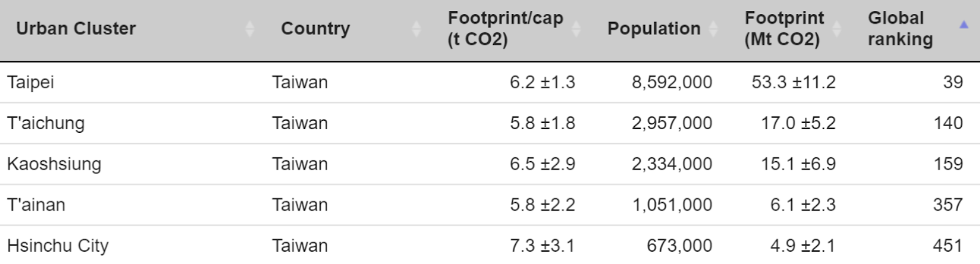The width and height of the screenshot is (980, 264).
Task: Click Taipei population value 8,592,000
Action: (x=672, y=82)
